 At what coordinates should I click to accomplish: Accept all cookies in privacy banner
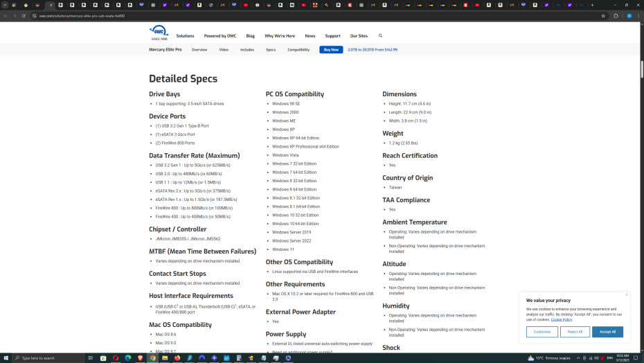(x=607, y=332)
